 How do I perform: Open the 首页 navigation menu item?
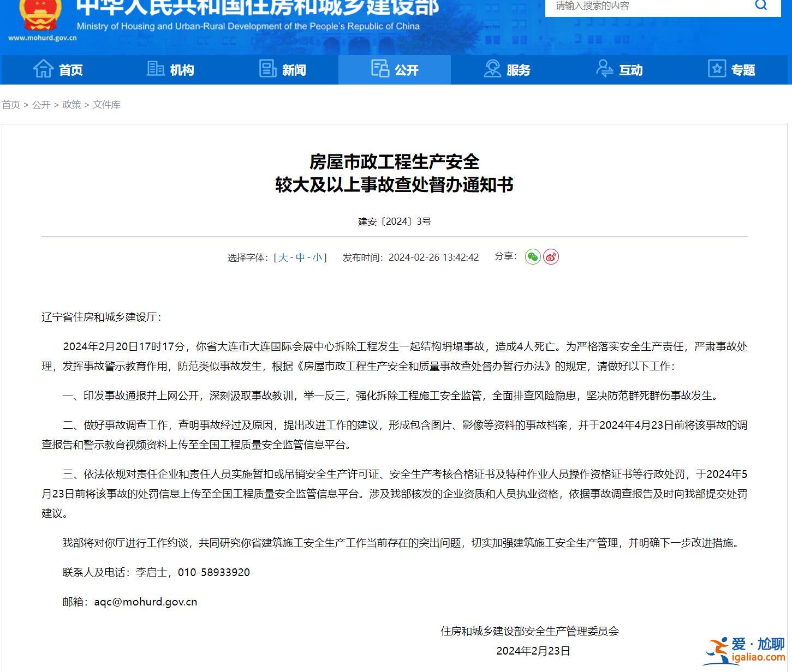pos(58,70)
